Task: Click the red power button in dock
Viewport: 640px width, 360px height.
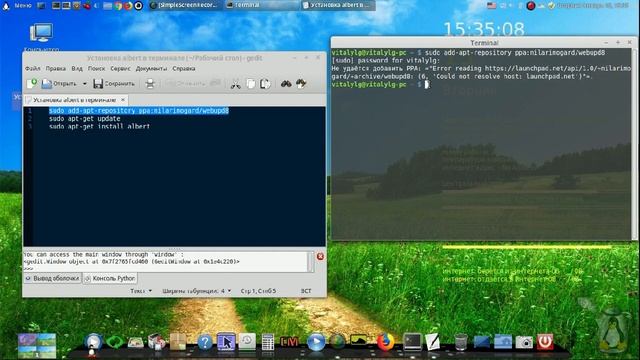Action: coord(545,342)
